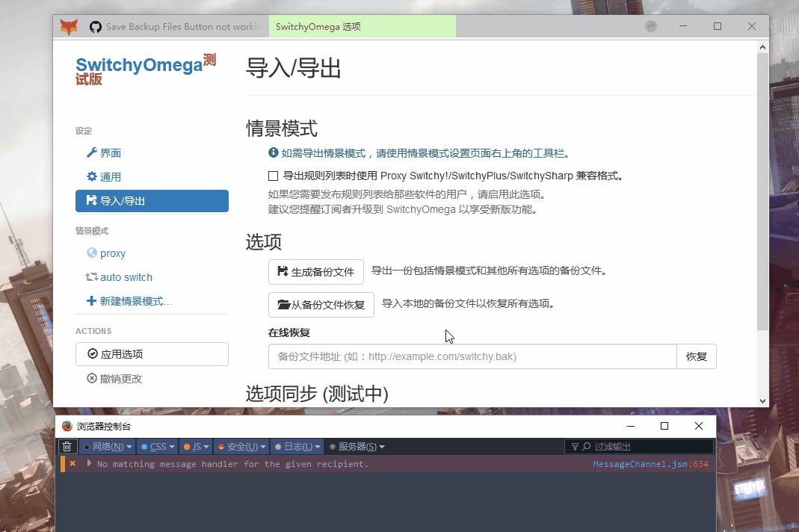The height and width of the screenshot is (532, 799).
Task: Maximize the browser console window
Action: [x=664, y=426]
